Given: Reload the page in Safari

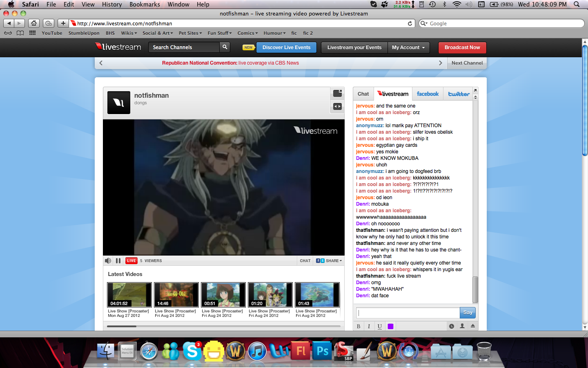Looking at the screenshot, I should (410, 23).
